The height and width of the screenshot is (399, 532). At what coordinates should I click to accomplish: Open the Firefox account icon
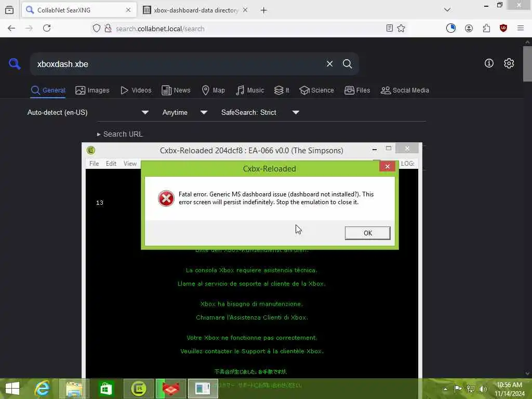coord(469,28)
